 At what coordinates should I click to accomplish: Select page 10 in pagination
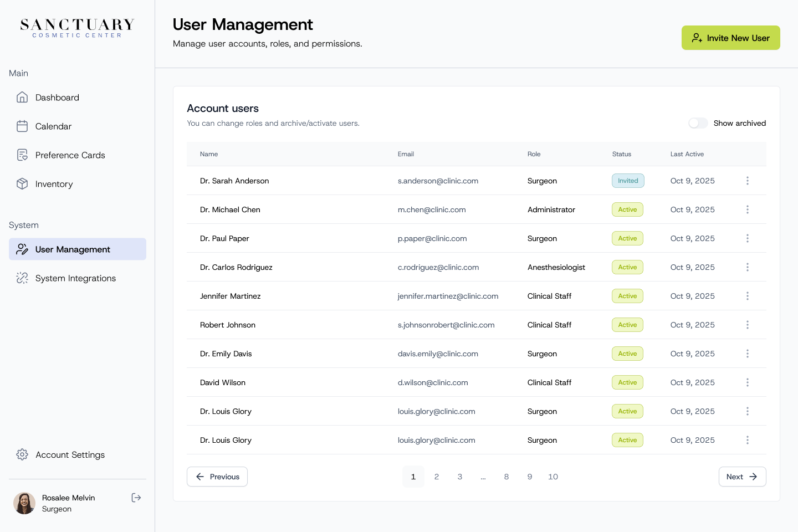[x=553, y=477]
